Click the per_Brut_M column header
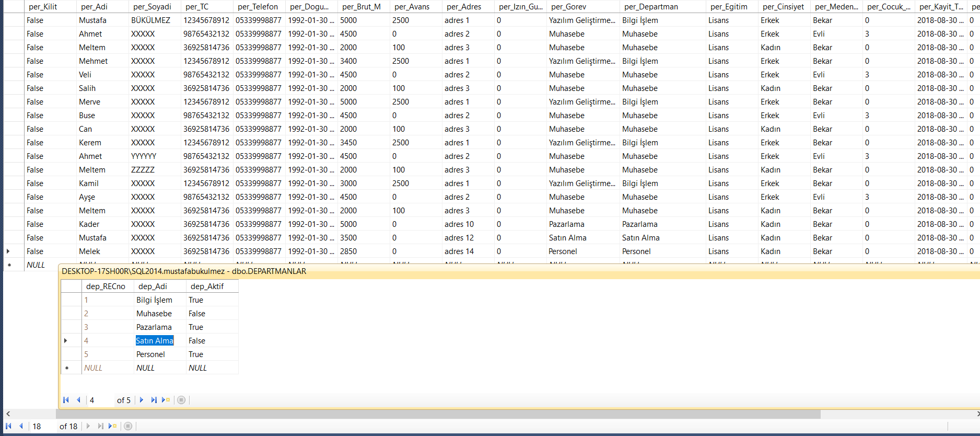Image resolution: width=980 pixels, height=436 pixels. point(361,7)
